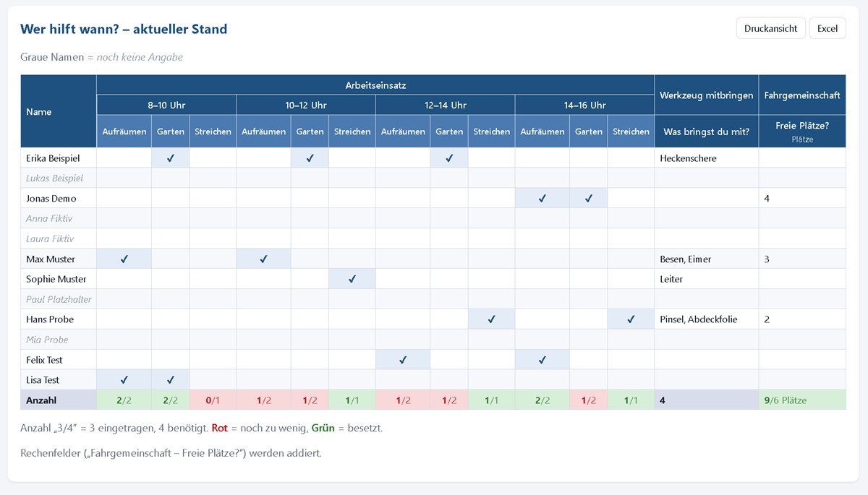
Task: Click the "12–14 Uhr" time slot header
Action: 446,105
